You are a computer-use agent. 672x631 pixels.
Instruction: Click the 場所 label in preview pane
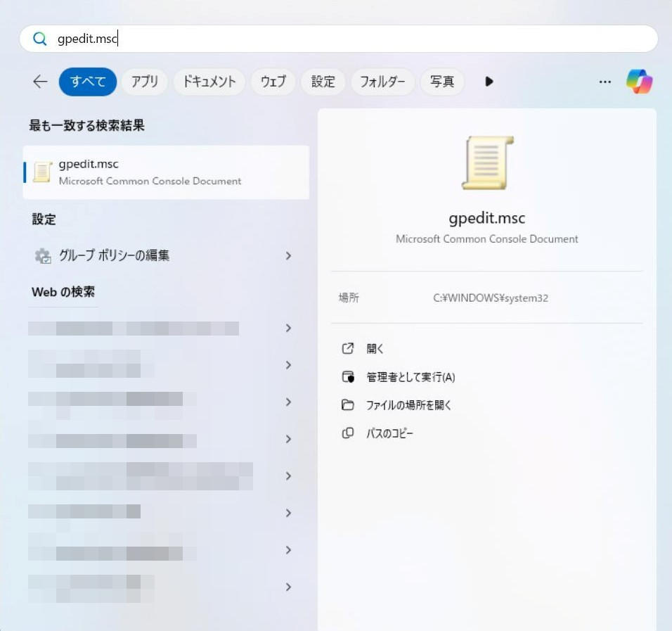click(x=349, y=298)
